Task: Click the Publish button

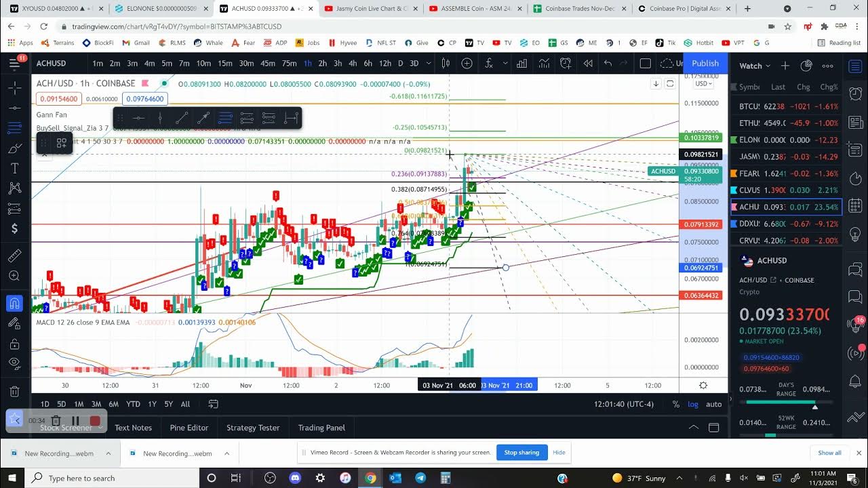Action: (x=705, y=64)
